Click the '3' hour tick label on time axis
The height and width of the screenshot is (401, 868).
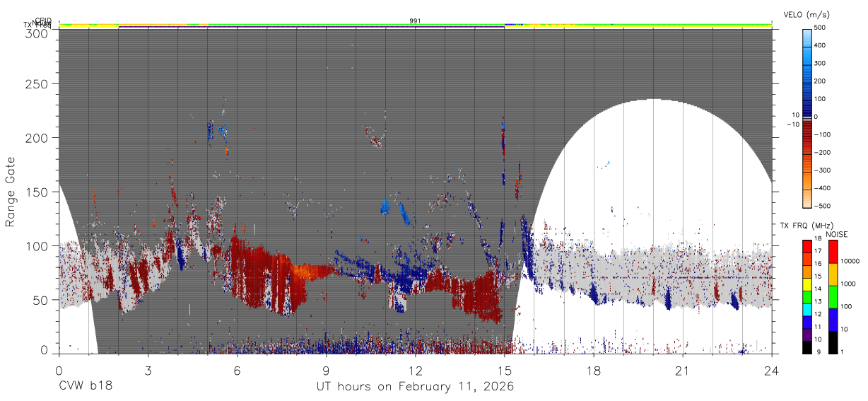pyautogui.click(x=148, y=371)
